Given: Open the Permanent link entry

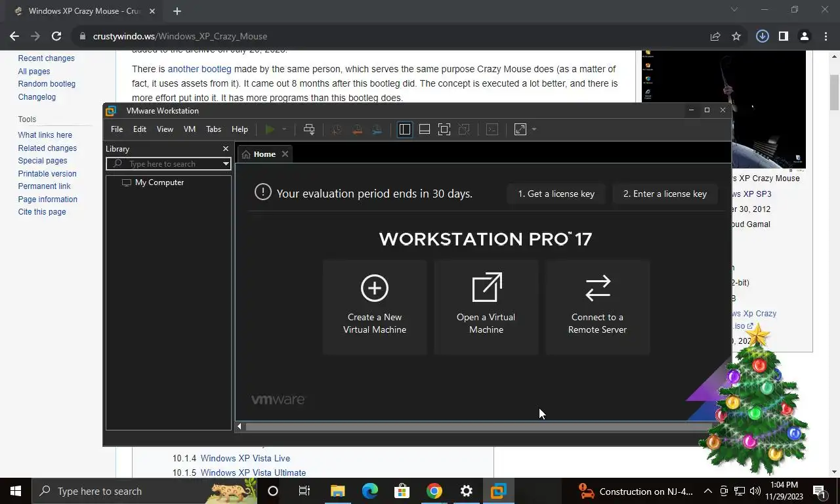Looking at the screenshot, I should (x=45, y=186).
